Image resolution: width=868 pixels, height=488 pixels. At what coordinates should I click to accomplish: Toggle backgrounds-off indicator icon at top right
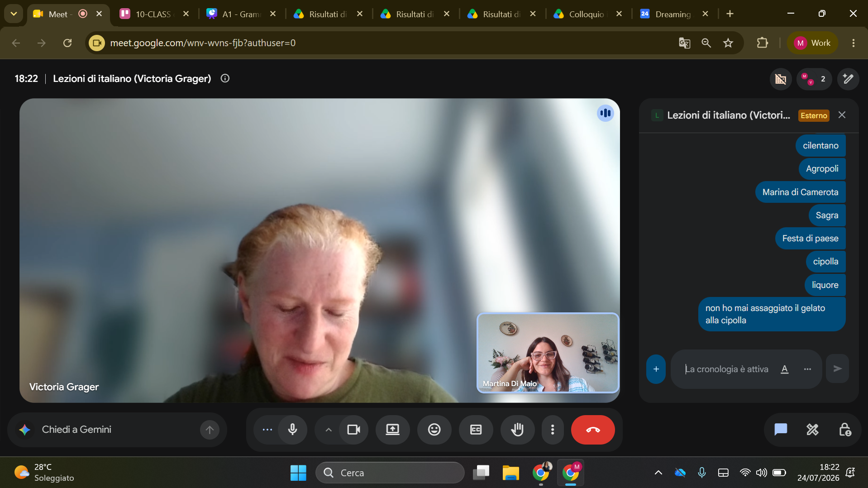(781, 79)
